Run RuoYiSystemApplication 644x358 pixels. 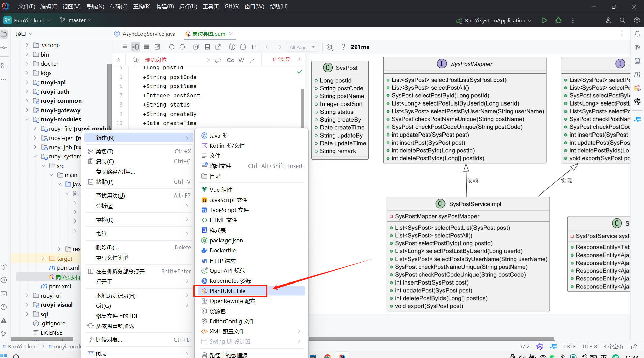544,20
